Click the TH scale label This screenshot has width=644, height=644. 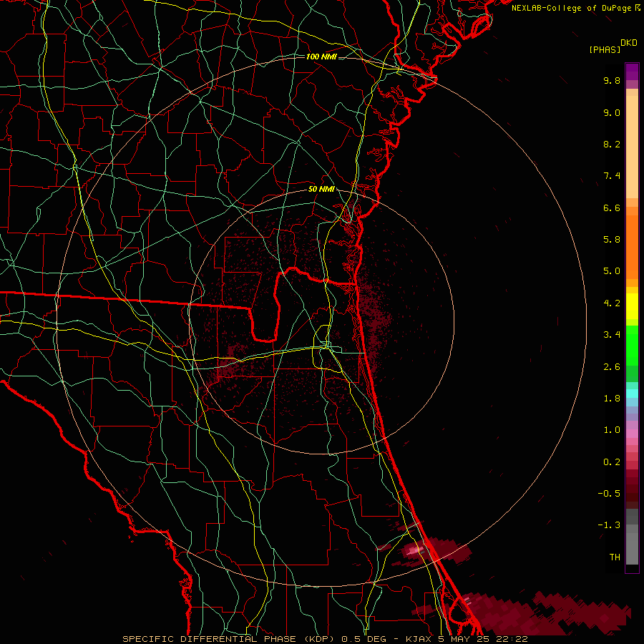[x=615, y=557]
